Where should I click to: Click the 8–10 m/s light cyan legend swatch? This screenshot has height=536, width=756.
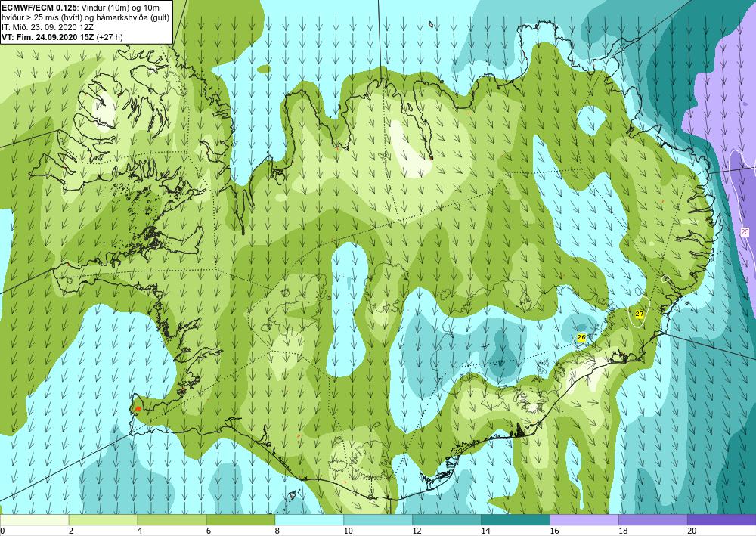click(309, 520)
